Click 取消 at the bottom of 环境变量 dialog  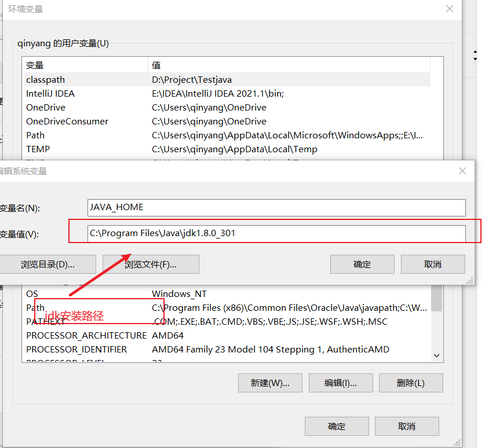coord(407,426)
